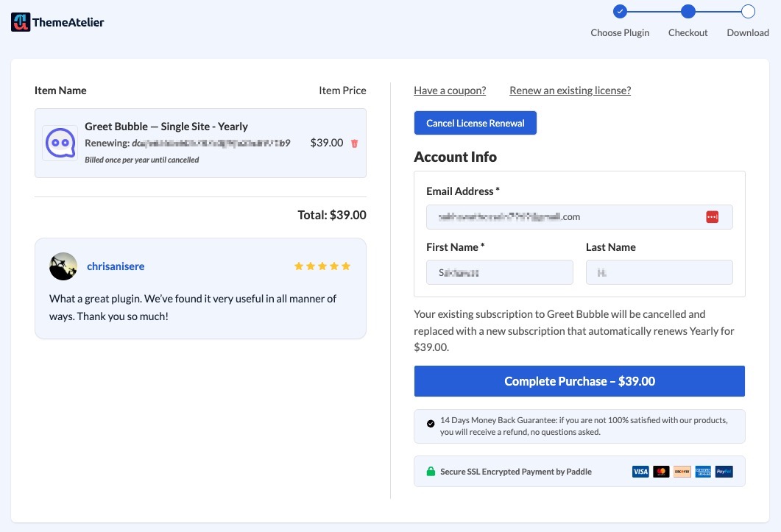Click Complete Purchase – $39.00 button
781x532 pixels.
click(x=579, y=381)
